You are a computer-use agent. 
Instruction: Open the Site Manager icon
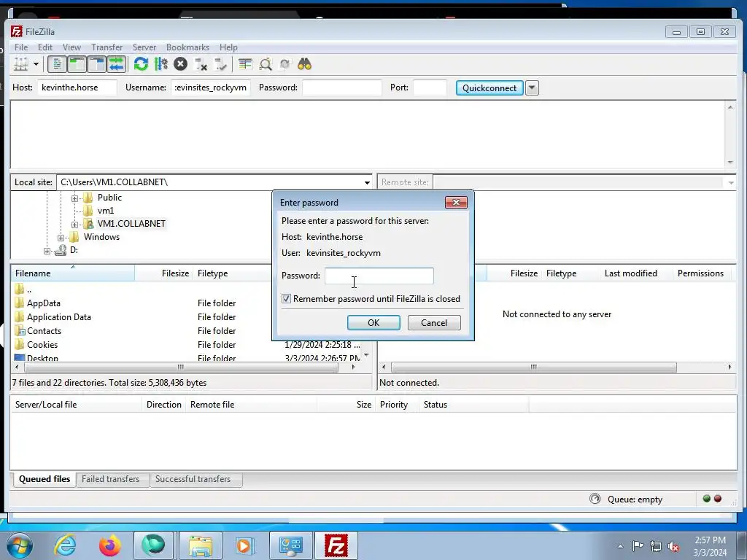pyautogui.click(x=20, y=64)
